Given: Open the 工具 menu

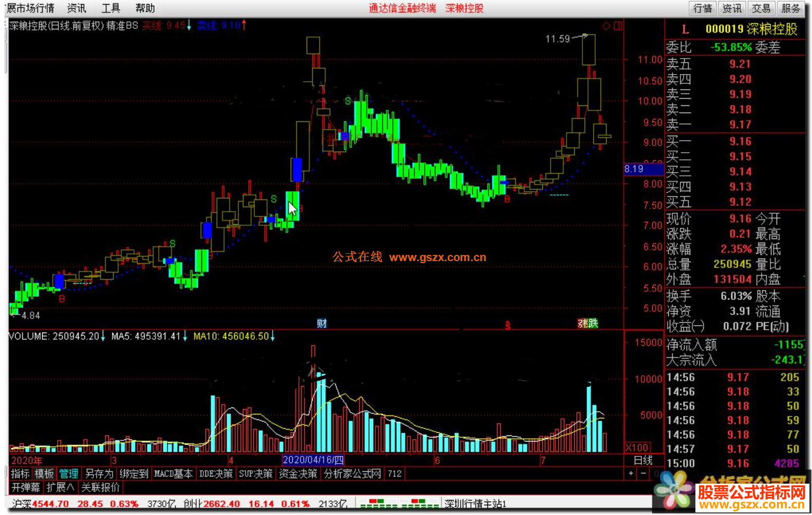Looking at the screenshot, I should [110, 8].
